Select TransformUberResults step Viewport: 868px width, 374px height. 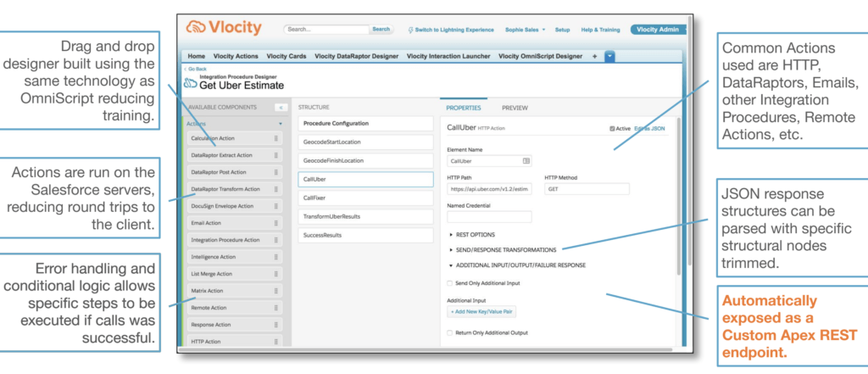pos(365,216)
